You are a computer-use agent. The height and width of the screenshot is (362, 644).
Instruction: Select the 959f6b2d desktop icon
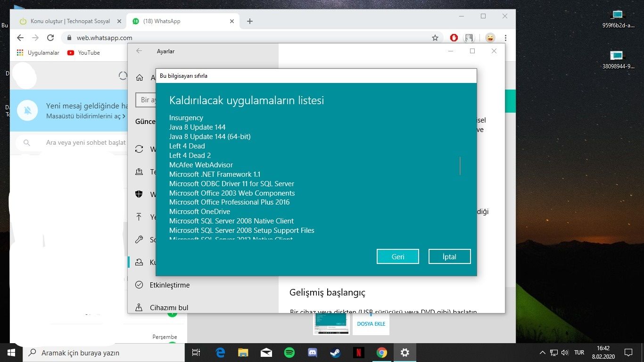[618, 19]
